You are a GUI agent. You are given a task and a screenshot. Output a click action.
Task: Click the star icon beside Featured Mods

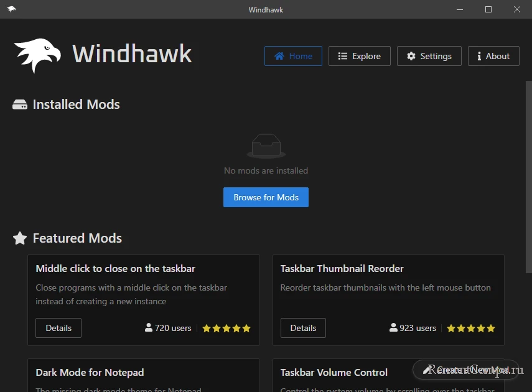point(20,238)
